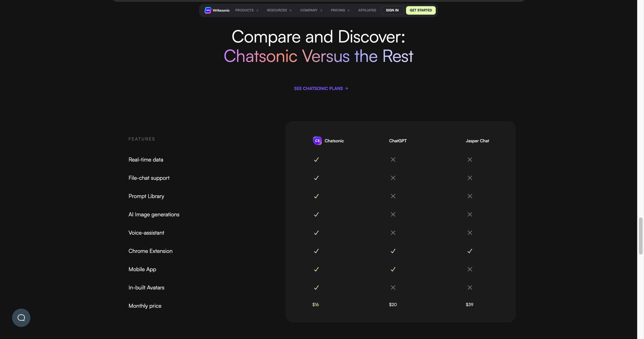
Task: Click Chatsonic checkmark for File-chat support
Action: pyautogui.click(x=316, y=178)
